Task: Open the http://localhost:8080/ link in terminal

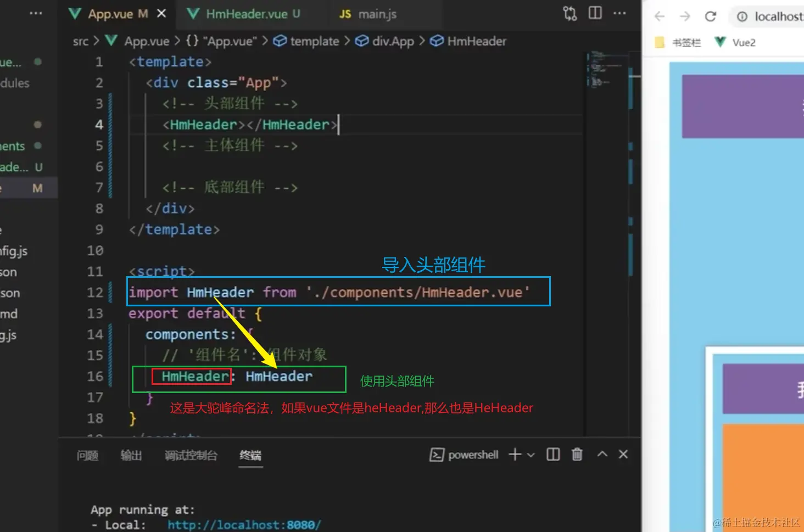Action: point(244,525)
